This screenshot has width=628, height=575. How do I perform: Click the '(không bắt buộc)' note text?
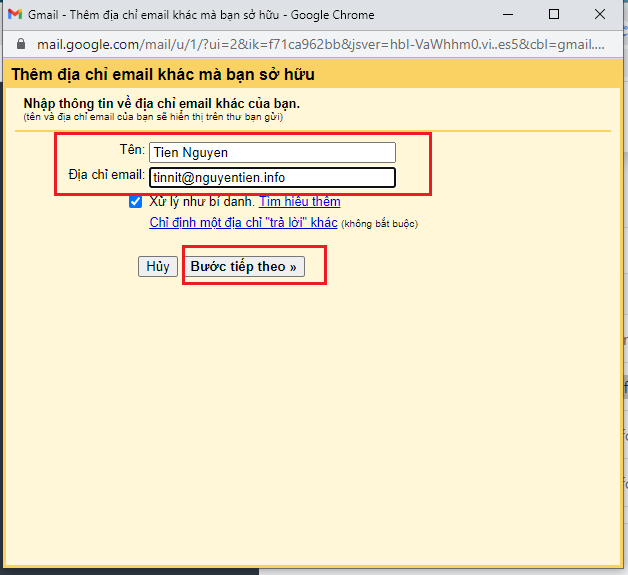(379, 223)
